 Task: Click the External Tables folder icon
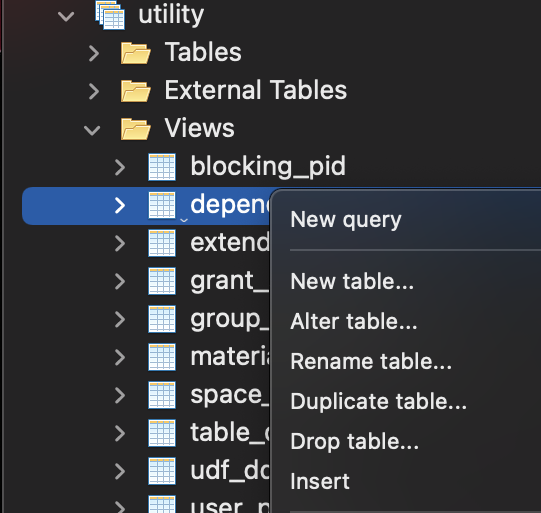(136, 91)
